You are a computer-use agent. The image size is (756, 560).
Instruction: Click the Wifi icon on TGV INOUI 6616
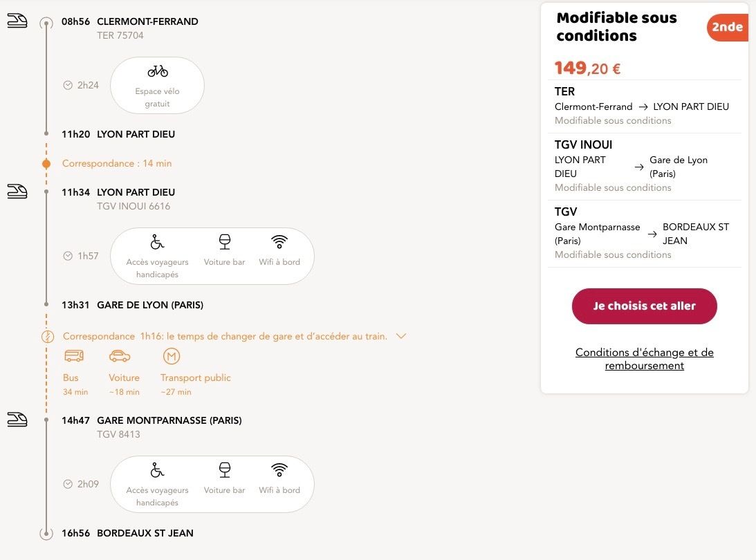[x=279, y=242]
